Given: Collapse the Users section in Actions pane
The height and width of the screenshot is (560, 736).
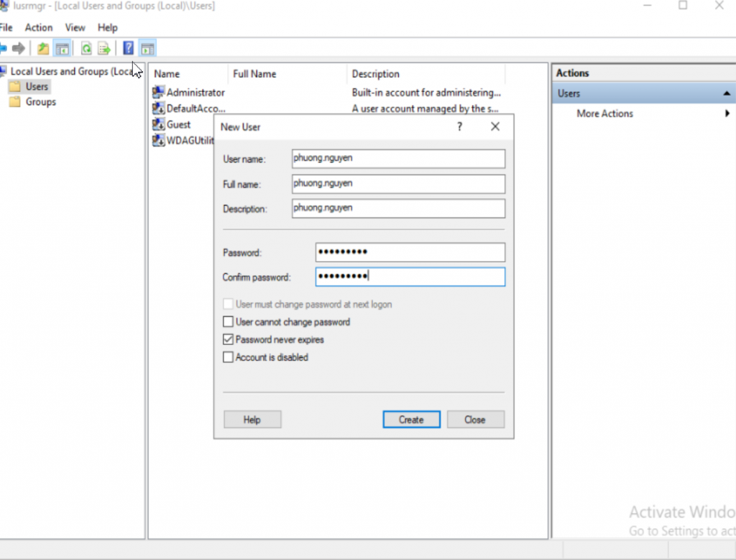Looking at the screenshot, I should 727,93.
